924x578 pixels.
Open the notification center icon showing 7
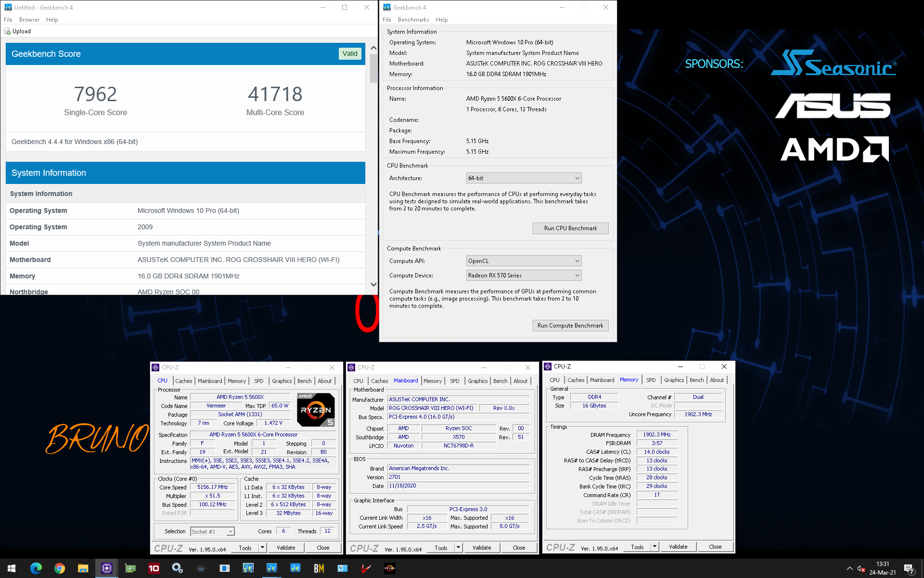[x=909, y=569]
